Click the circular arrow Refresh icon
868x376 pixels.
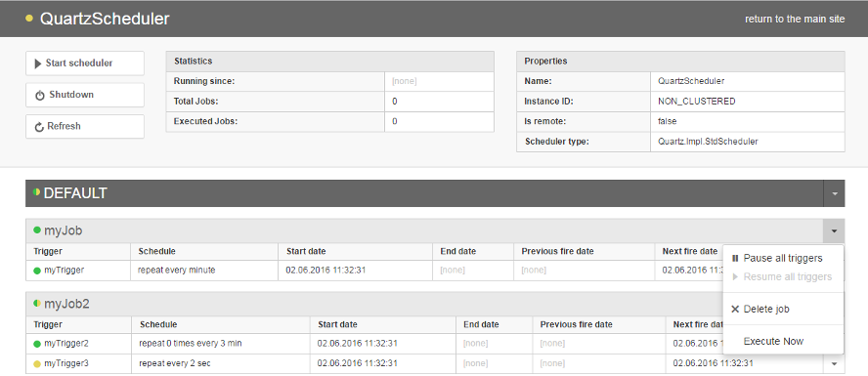point(39,127)
